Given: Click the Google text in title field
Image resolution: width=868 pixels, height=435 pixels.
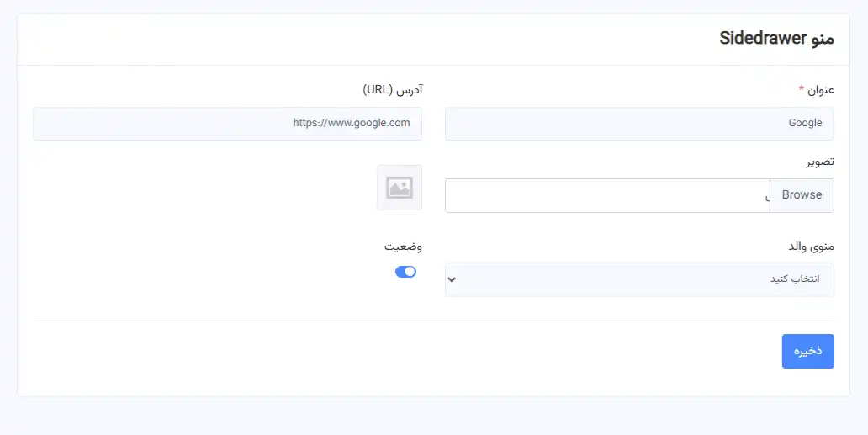Looking at the screenshot, I should coord(805,124).
